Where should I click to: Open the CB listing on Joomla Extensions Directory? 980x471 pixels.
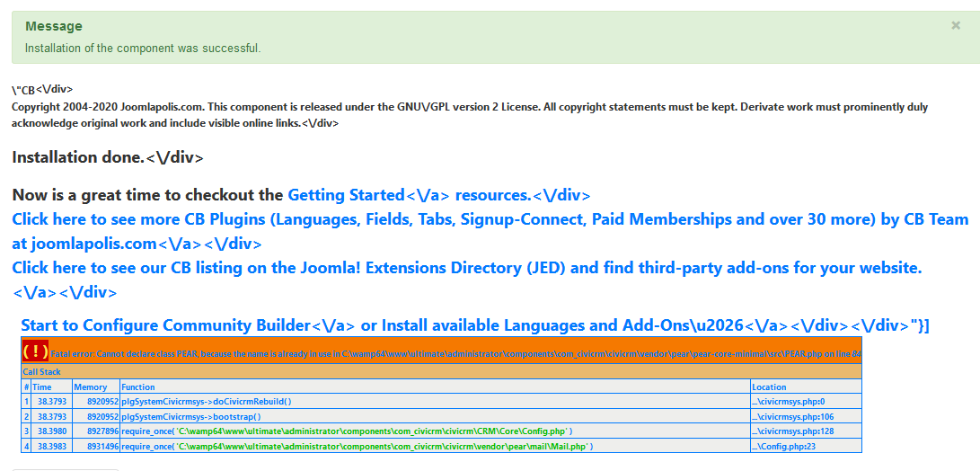pyautogui.click(x=467, y=280)
